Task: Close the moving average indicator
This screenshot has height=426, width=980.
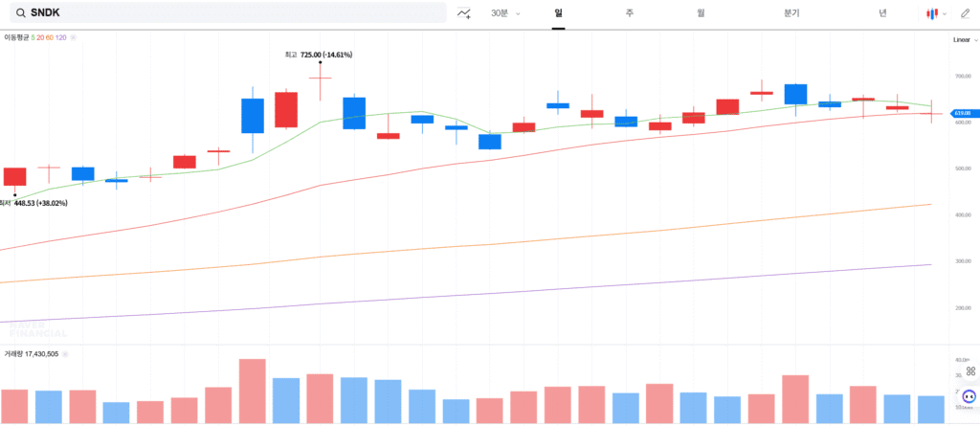Action: pyautogui.click(x=73, y=37)
